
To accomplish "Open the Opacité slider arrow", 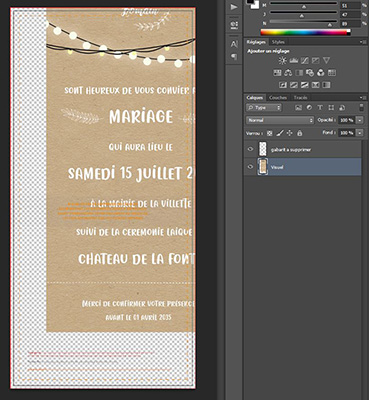I will pos(360,120).
